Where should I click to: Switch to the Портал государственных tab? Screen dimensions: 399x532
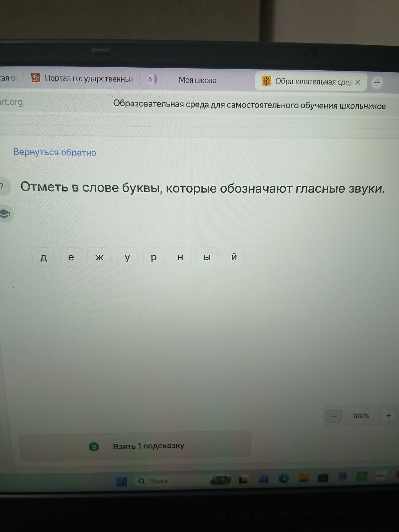click(83, 78)
